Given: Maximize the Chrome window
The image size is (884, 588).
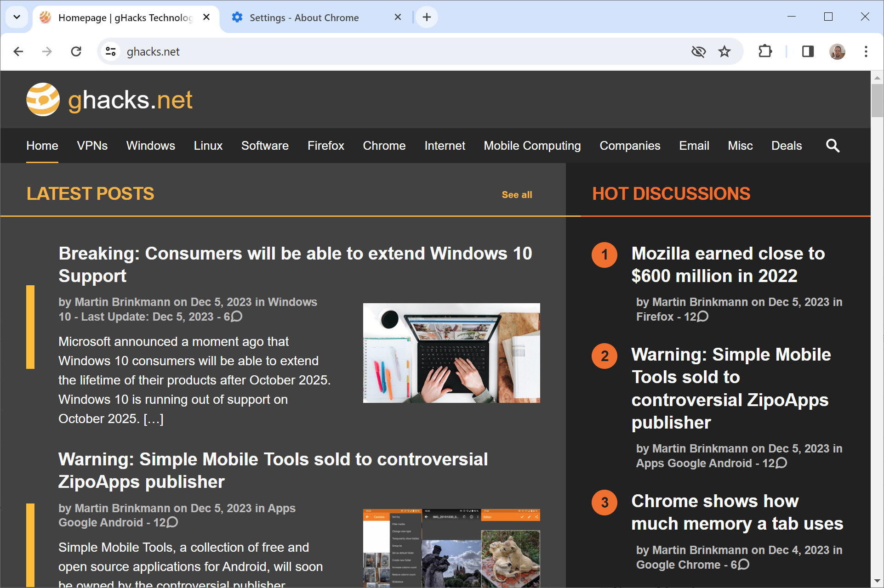Looking at the screenshot, I should pyautogui.click(x=828, y=17).
